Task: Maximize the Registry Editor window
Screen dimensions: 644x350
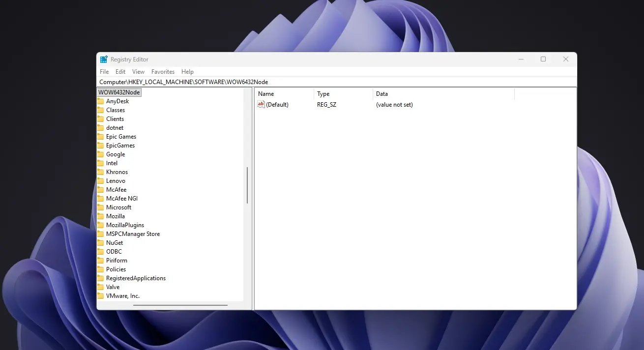Action: click(x=543, y=59)
